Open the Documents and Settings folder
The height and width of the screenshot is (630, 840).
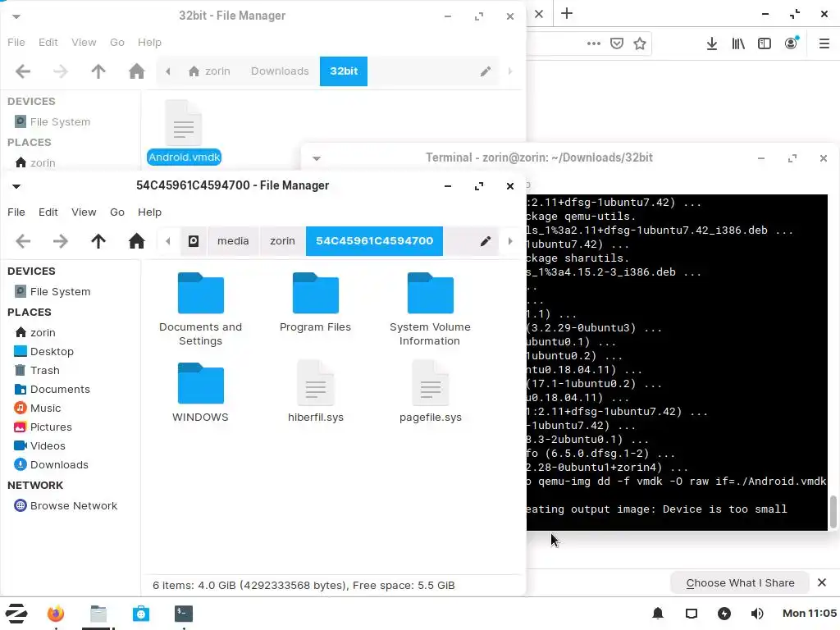(200, 309)
